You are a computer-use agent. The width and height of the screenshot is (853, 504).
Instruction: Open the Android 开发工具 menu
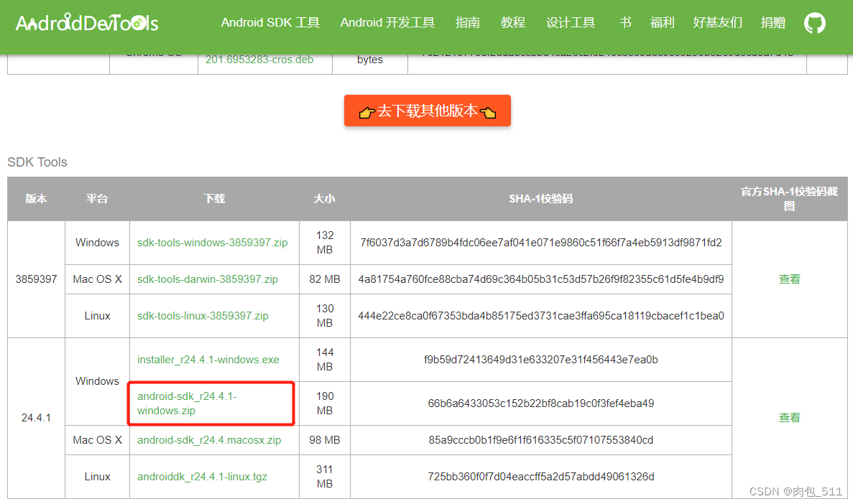(x=387, y=23)
